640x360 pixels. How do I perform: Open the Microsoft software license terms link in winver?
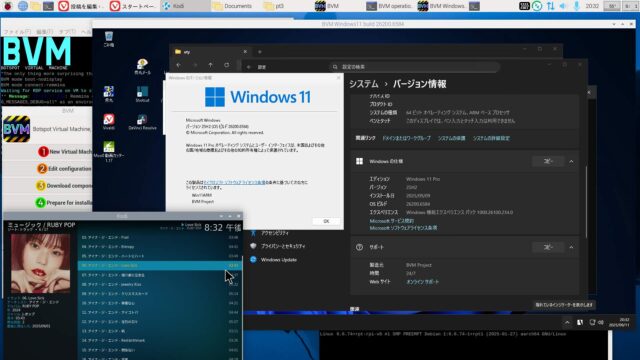(234, 182)
